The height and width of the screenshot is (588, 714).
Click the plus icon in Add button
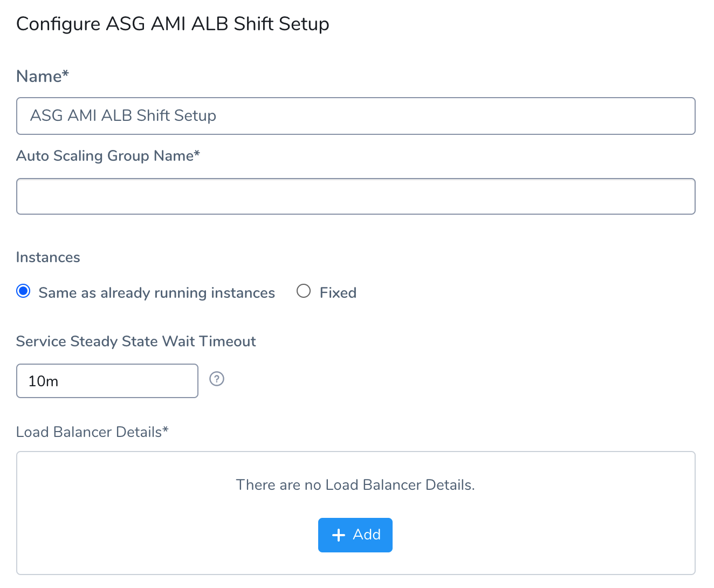(x=338, y=535)
